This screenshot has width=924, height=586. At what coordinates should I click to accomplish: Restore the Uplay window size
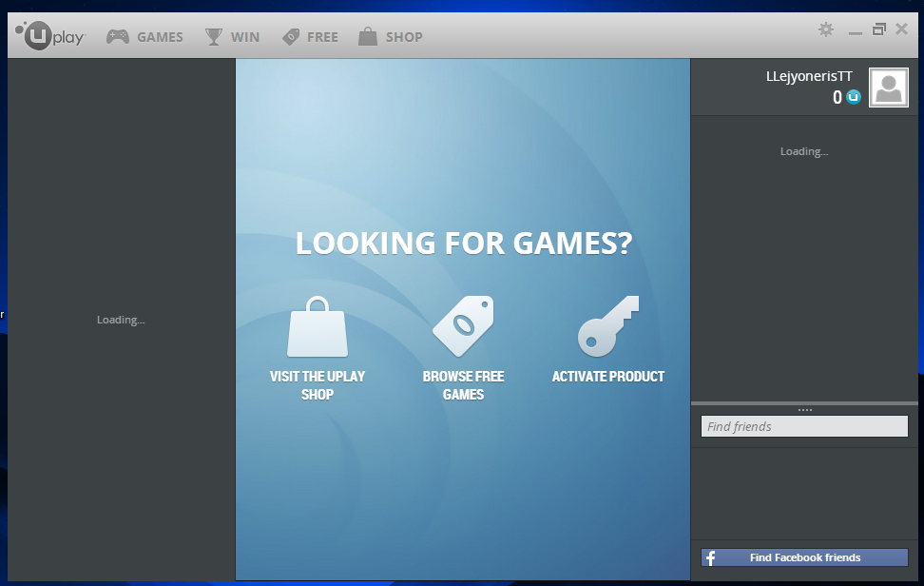point(879,29)
